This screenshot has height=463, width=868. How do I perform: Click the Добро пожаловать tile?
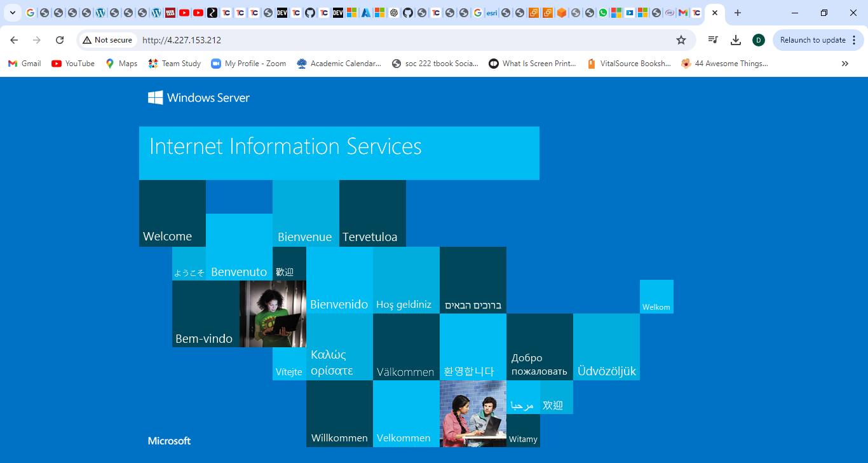click(x=539, y=347)
